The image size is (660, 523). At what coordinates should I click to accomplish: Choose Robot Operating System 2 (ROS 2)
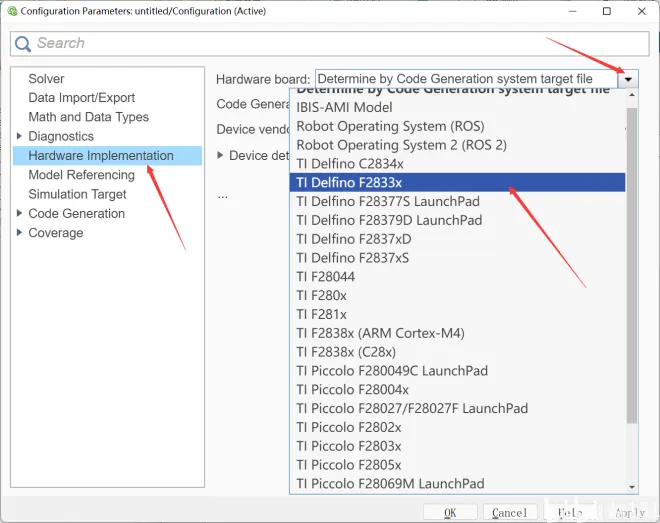(x=458, y=145)
